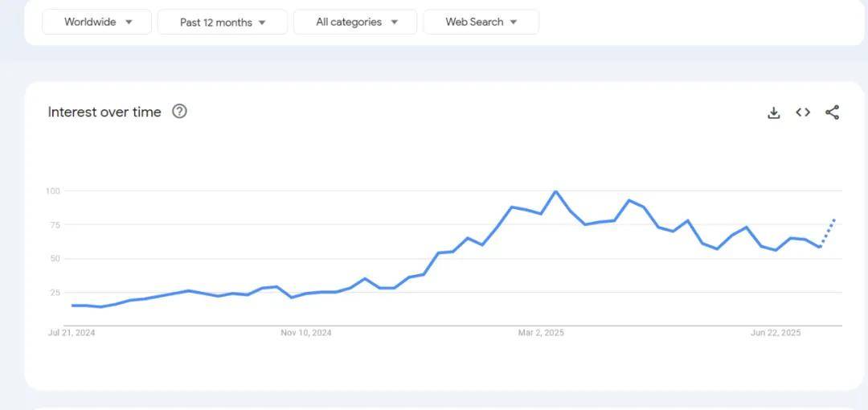The height and width of the screenshot is (410, 868).
Task: Click the Nov 10, 2024 axis label
Action: (306, 333)
